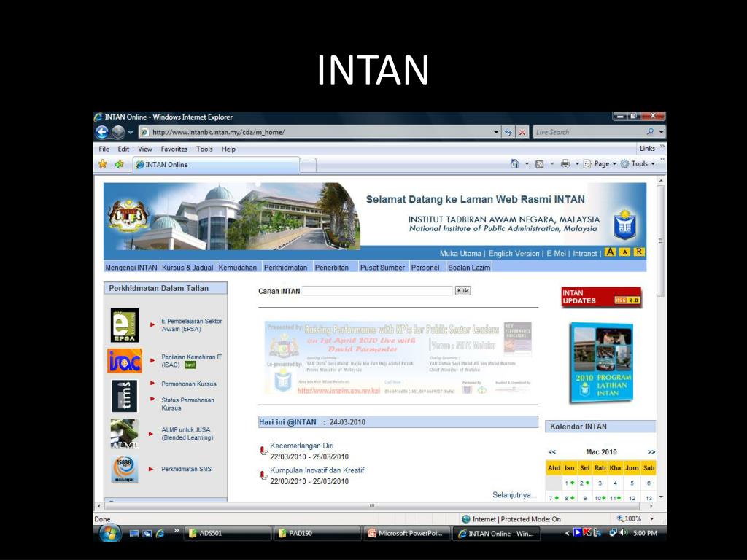Switch to ADS501 taskbar window

click(228, 533)
